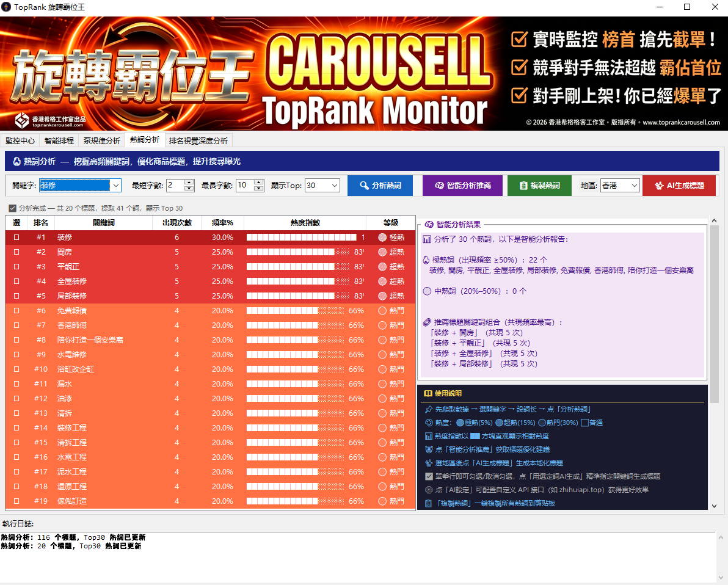Tick the checkbox for row #16 水電工程

click(16, 457)
